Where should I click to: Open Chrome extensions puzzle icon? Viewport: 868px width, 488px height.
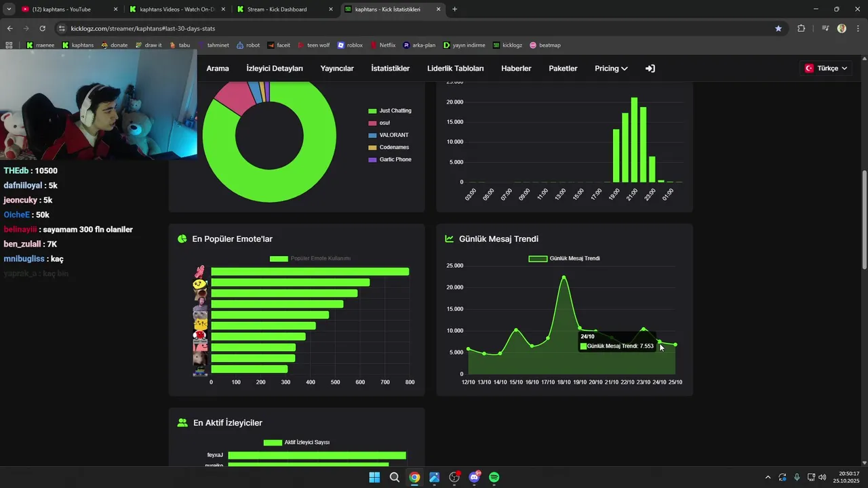click(x=802, y=28)
